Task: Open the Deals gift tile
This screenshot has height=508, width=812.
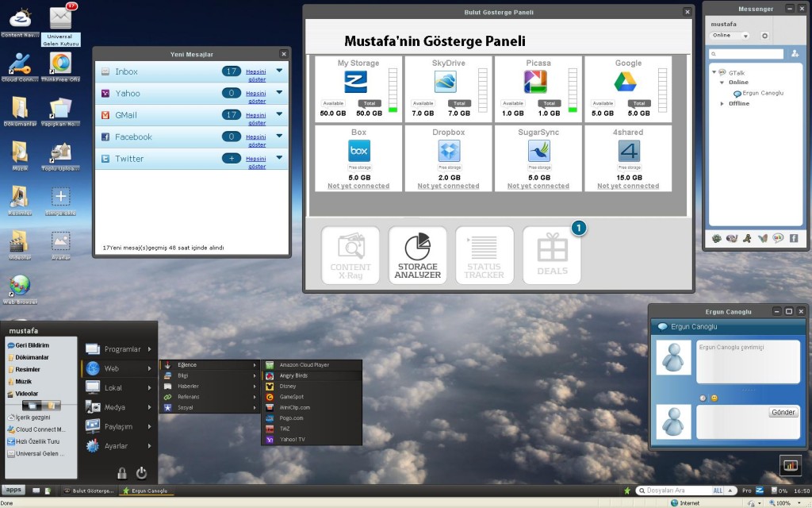Action: pyautogui.click(x=552, y=256)
